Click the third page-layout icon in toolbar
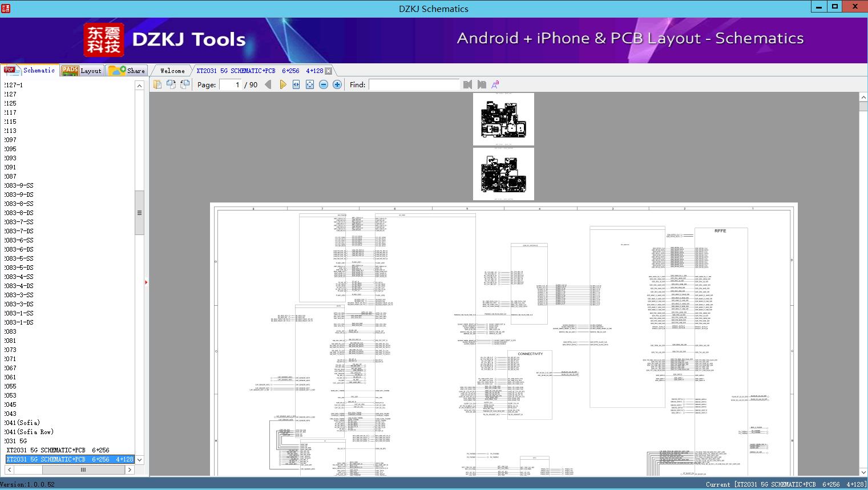Image resolution: width=868 pixels, height=490 pixels. (185, 84)
